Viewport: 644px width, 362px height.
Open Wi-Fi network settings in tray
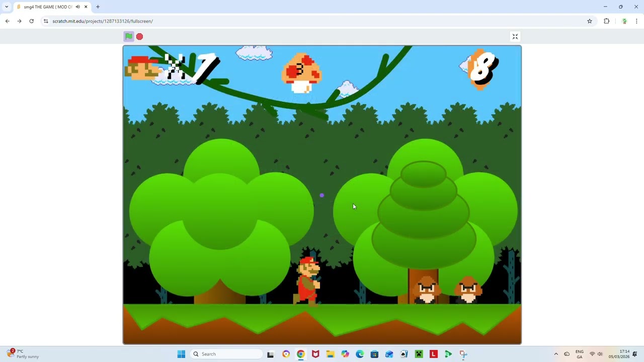click(x=592, y=354)
